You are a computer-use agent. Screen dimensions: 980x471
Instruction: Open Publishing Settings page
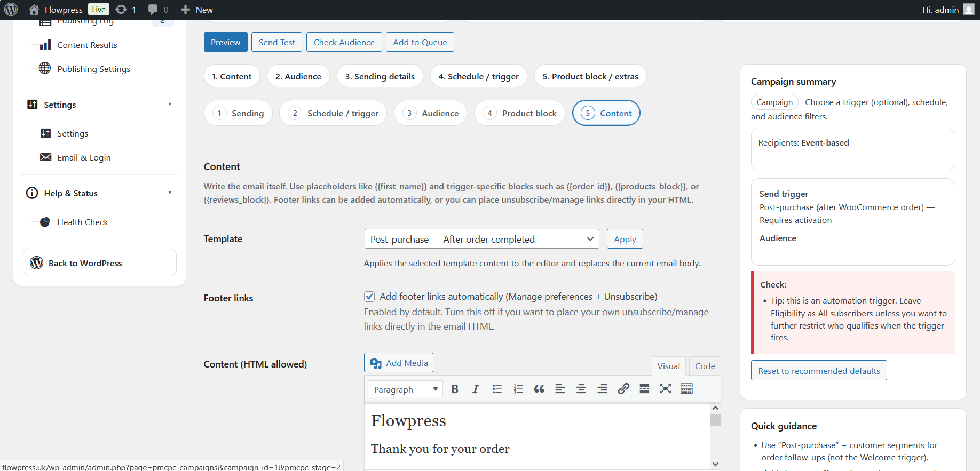(93, 69)
